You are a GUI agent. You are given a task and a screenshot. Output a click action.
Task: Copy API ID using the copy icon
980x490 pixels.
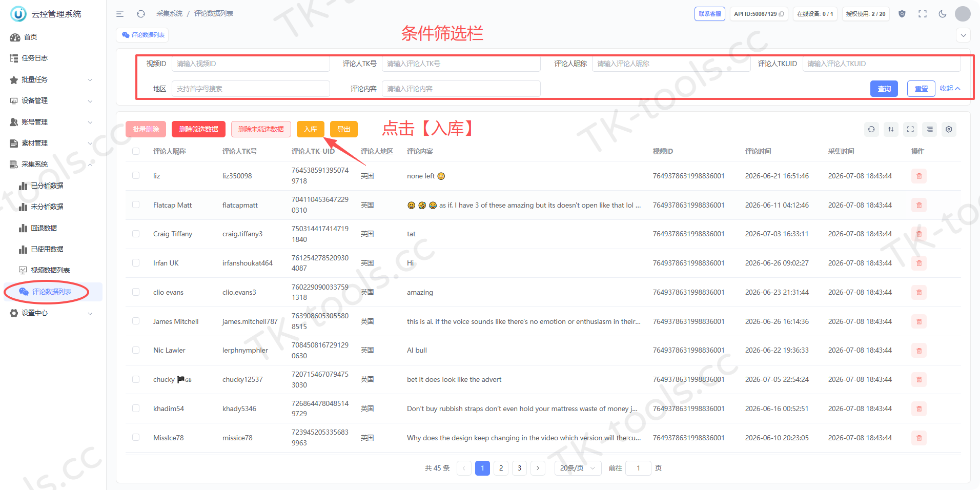pos(781,14)
